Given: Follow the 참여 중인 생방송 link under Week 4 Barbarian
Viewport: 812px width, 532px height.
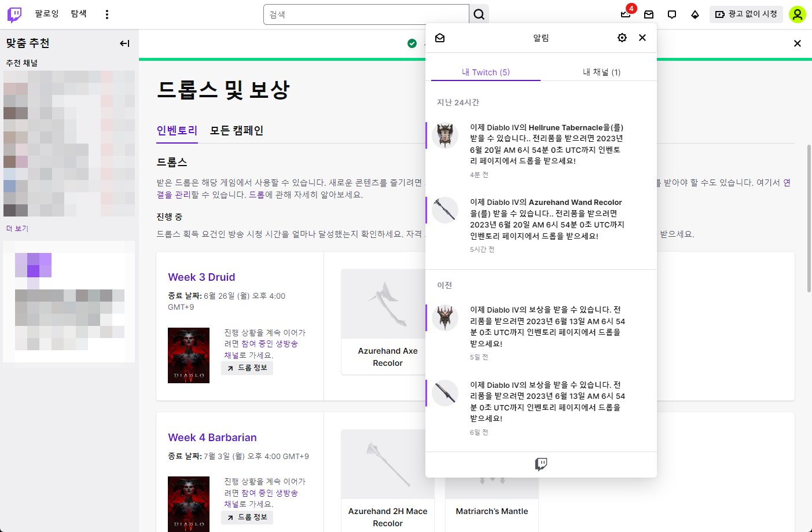Looking at the screenshot, I should click(x=270, y=493).
